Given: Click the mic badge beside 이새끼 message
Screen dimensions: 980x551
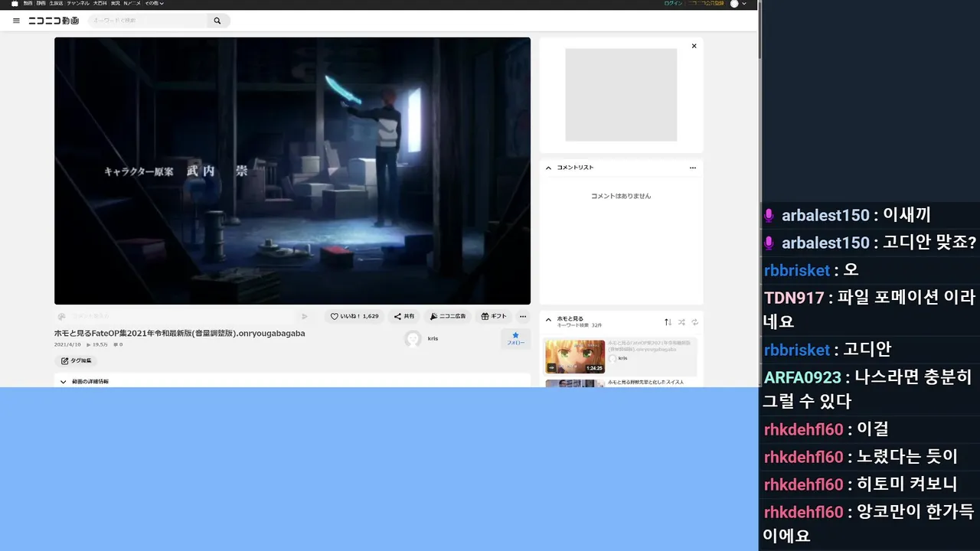Looking at the screenshot, I should (769, 216).
